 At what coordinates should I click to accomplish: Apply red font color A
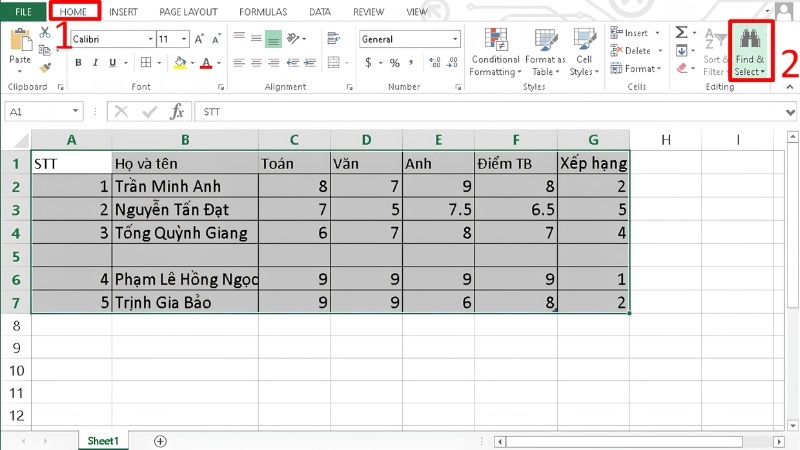tap(206, 63)
